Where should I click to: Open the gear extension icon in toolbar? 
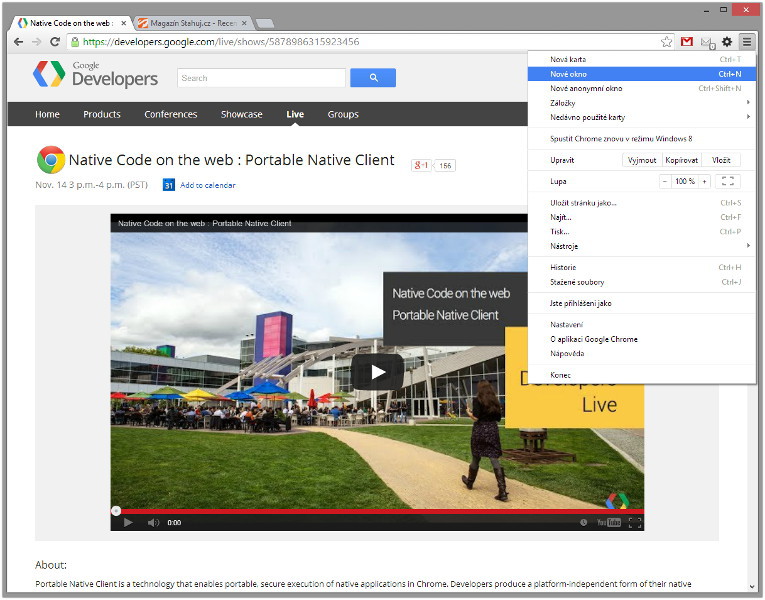pyautogui.click(x=727, y=42)
